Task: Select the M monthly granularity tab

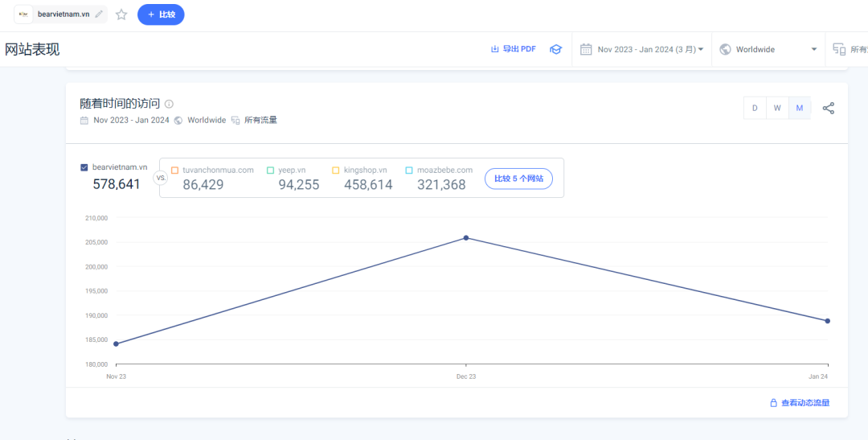Action: coord(800,108)
